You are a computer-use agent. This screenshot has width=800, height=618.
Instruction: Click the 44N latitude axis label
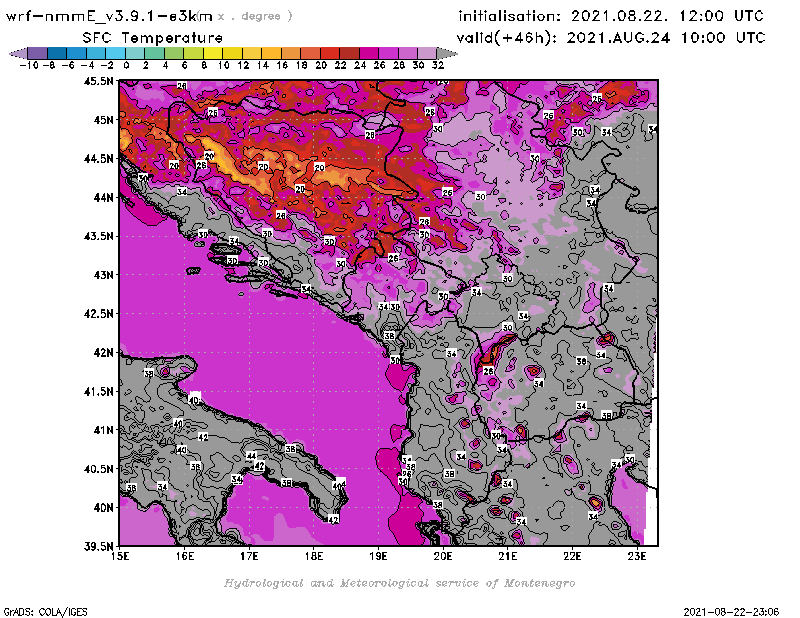(104, 197)
